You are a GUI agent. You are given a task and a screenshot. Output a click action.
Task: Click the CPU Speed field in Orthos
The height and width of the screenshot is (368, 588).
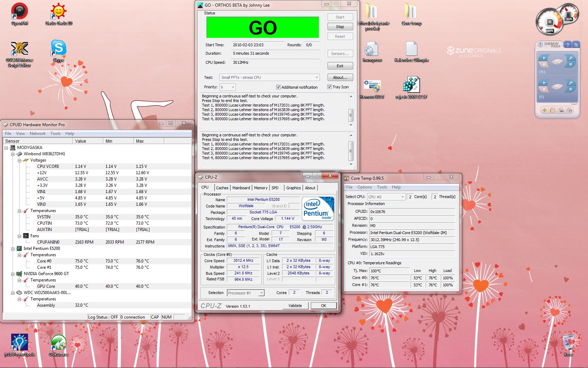click(275, 62)
